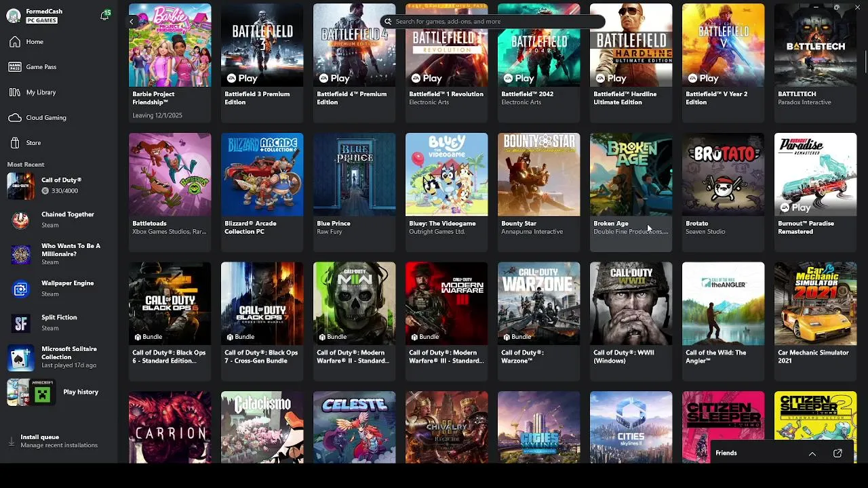Open Battlefield 4 Premium Edition cover
This screenshot has height=488, width=868.
(x=354, y=45)
